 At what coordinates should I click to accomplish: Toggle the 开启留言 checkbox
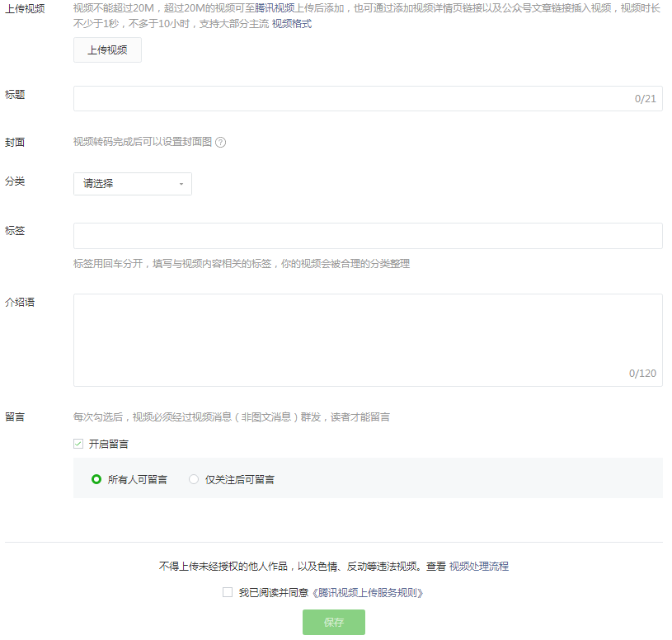[78, 444]
